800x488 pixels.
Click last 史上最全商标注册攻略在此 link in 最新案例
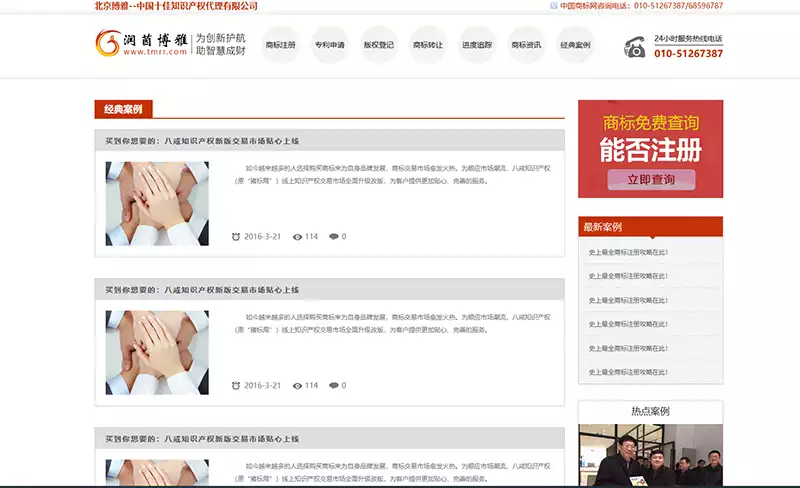(x=628, y=372)
